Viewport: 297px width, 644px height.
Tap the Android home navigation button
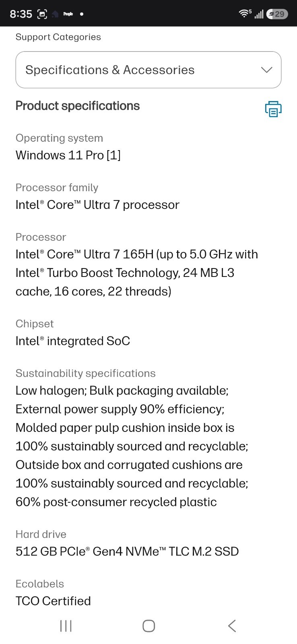[148, 626]
